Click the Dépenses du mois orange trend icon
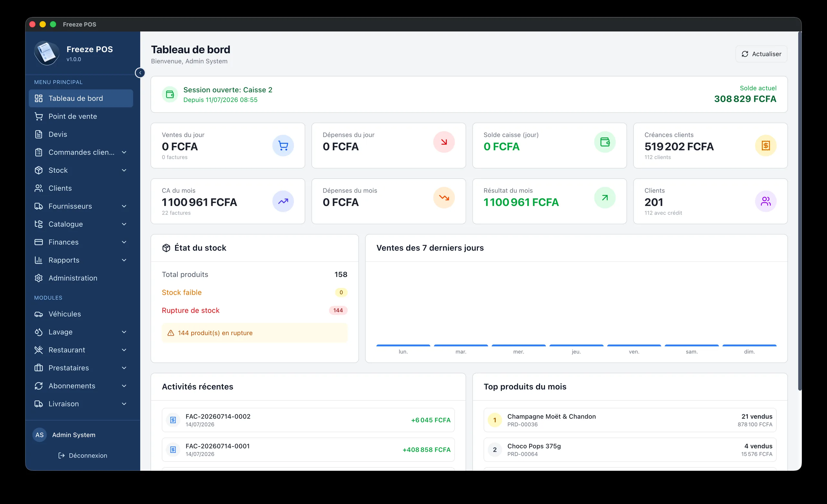This screenshot has width=827, height=504. (x=444, y=198)
